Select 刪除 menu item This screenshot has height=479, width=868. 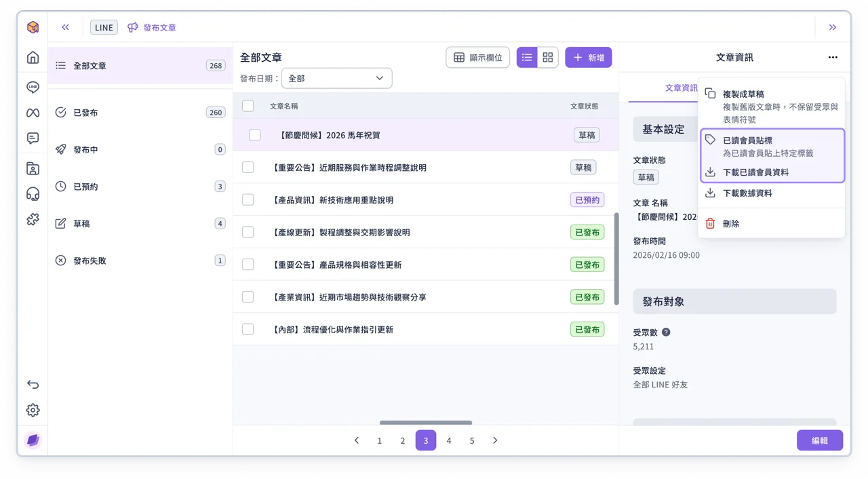(772, 224)
